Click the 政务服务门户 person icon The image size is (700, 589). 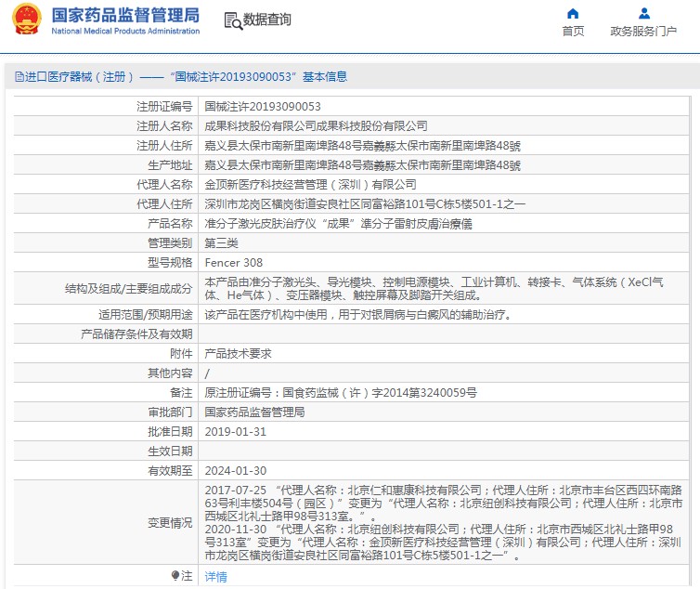coord(643,13)
